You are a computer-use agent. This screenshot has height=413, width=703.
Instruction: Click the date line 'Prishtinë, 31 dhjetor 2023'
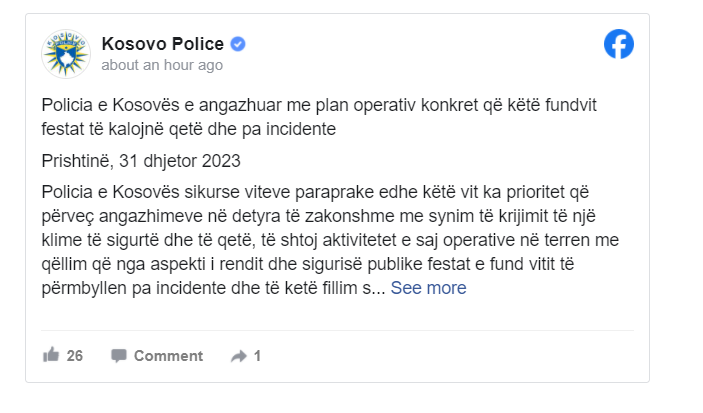[141, 161]
